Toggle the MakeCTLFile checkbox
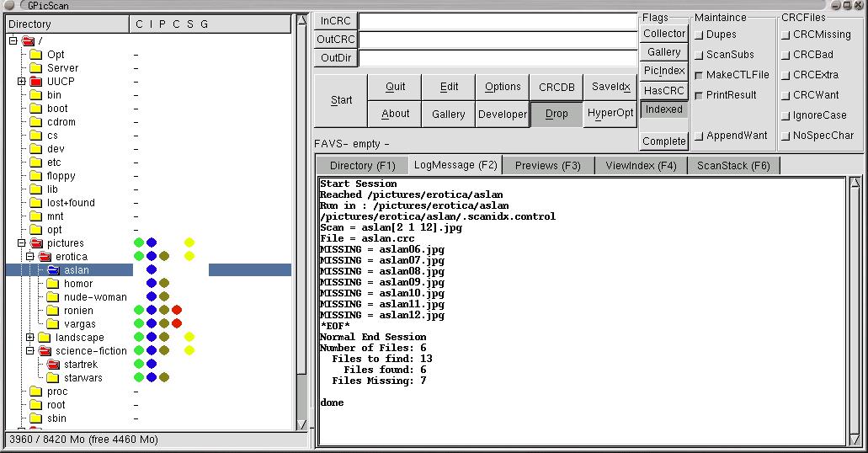The height and width of the screenshot is (453, 868). click(x=699, y=75)
